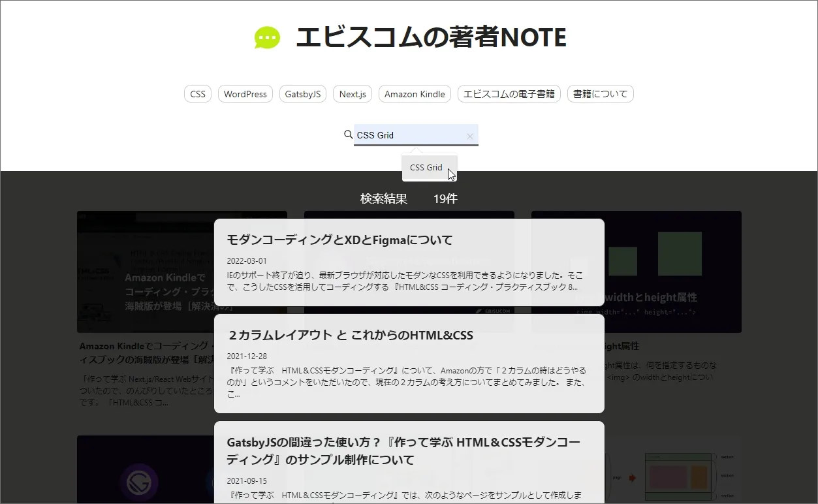
Task: Open the WordPress category tag
Action: point(245,94)
